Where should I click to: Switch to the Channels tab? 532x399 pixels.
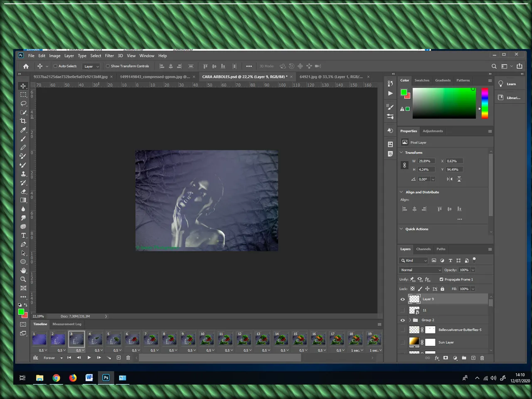[424, 249]
